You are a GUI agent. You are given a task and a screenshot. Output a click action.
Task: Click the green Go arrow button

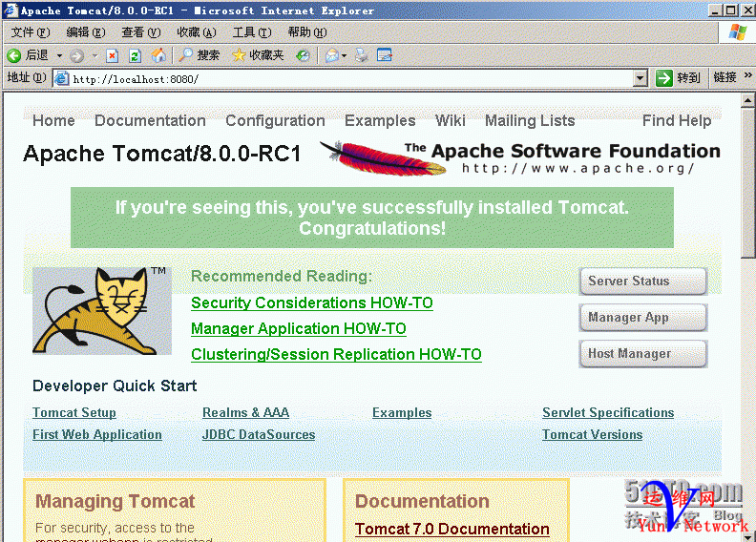tap(664, 78)
